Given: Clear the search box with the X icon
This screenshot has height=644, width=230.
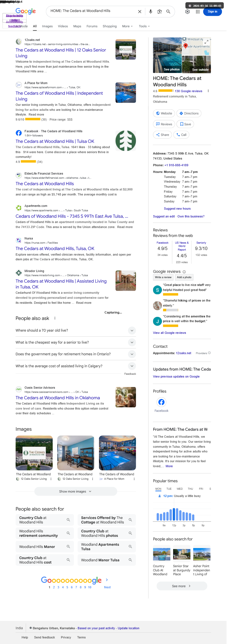Looking at the screenshot, I should point(140,12).
